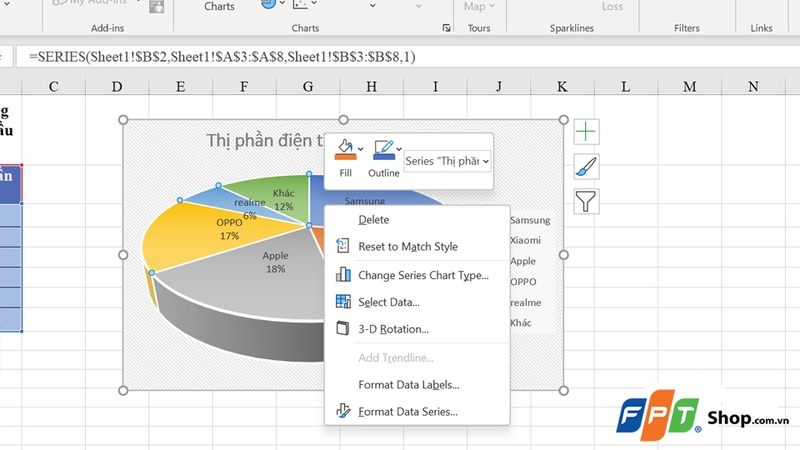Click Reset to Match Style icon
The width and height of the screenshot is (800, 450).
343,246
